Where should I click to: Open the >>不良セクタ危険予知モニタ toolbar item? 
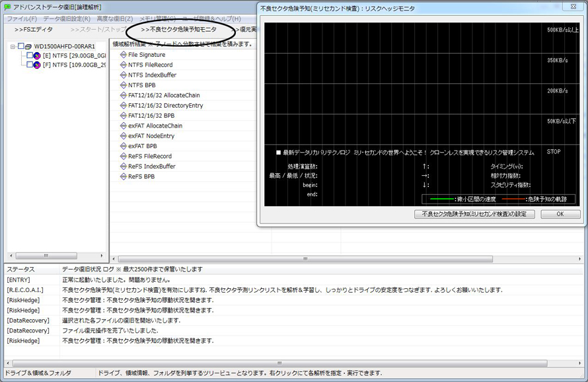click(178, 29)
